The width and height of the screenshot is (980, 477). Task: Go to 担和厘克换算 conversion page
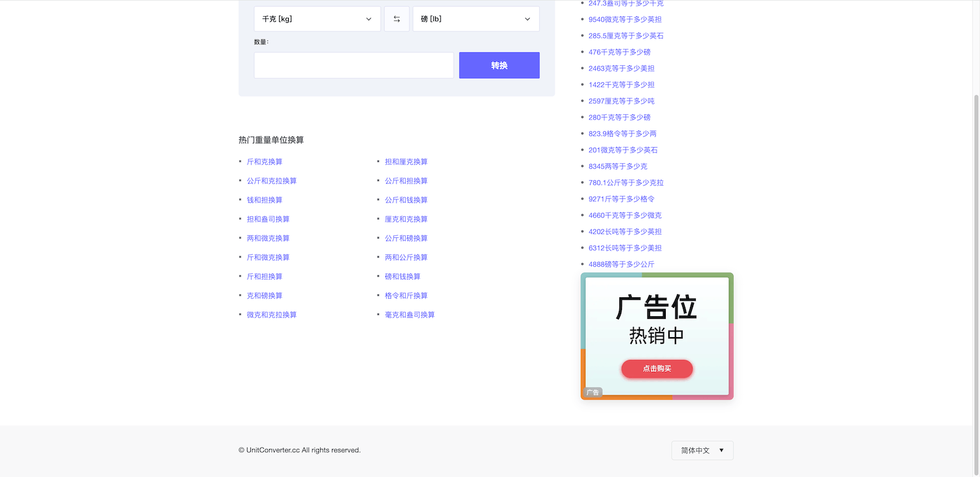coord(406,161)
